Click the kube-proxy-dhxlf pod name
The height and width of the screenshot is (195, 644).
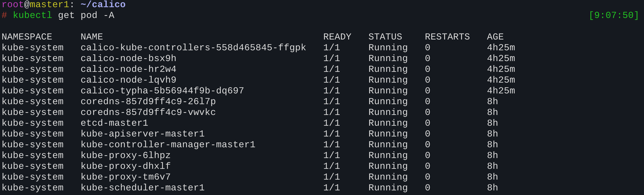[125, 166]
